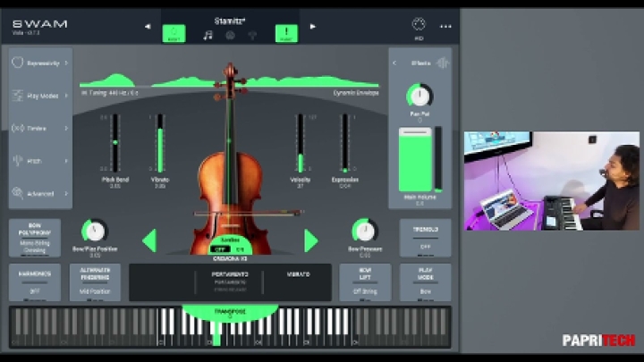Click the Bow Pressure knob
The width and height of the screenshot is (644, 362).
click(x=365, y=232)
